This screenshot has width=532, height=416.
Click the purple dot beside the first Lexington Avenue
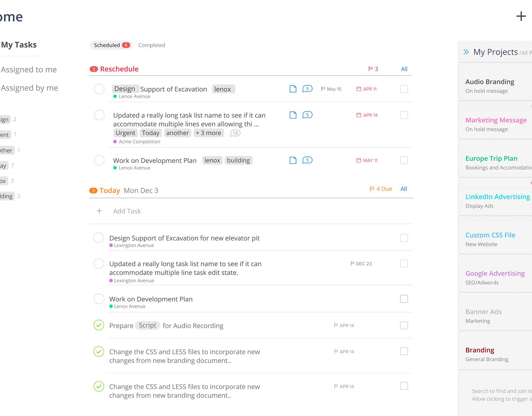point(111,245)
